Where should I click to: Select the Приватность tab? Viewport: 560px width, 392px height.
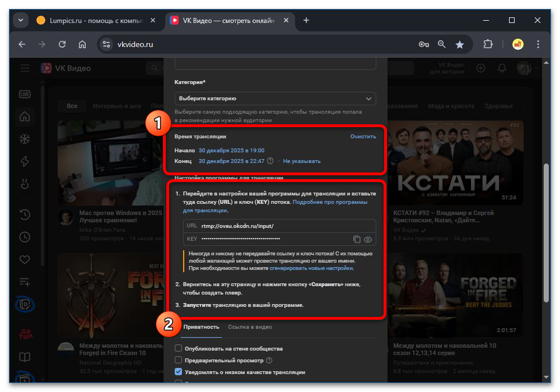(x=201, y=327)
